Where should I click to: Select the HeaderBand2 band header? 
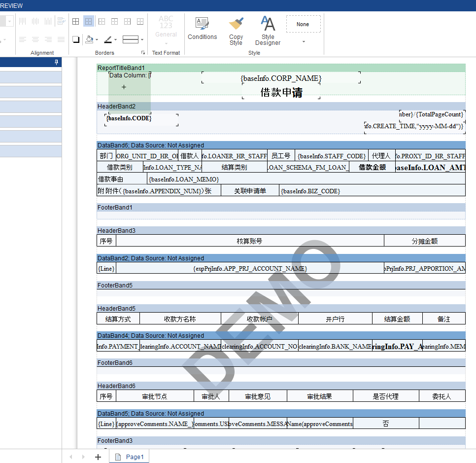[281, 107]
